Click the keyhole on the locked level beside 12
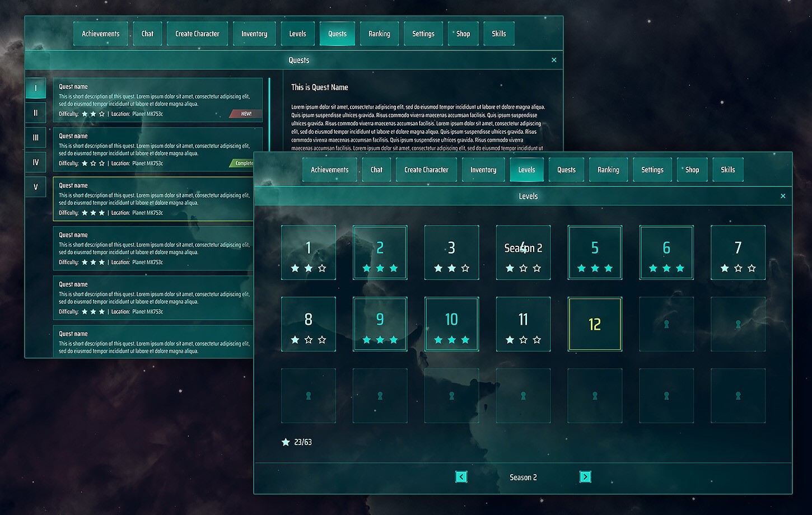The height and width of the screenshot is (515, 812). (x=666, y=324)
